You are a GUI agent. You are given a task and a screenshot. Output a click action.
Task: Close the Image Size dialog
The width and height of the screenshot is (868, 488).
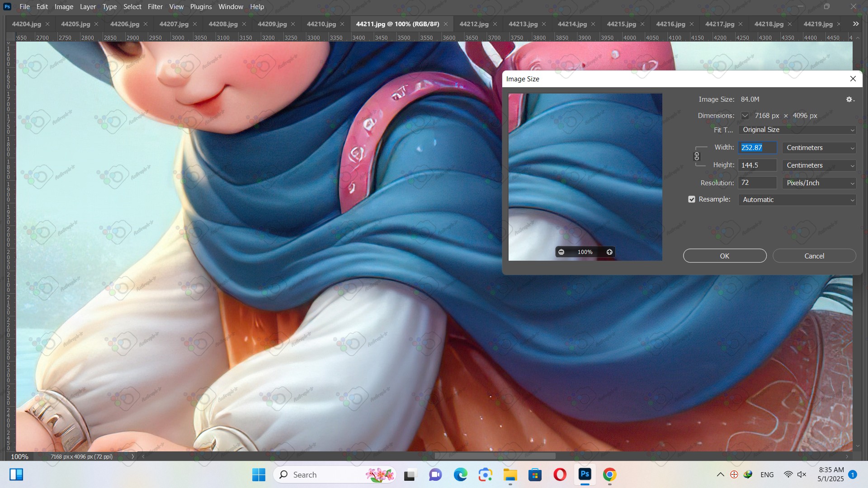click(853, 79)
